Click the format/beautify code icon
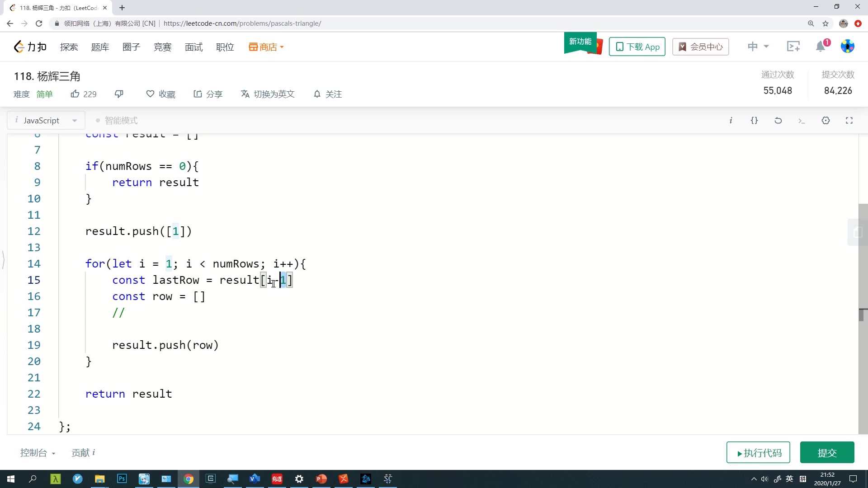The height and width of the screenshot is (488, 868). pyautogui.click(x=754, y=120)
